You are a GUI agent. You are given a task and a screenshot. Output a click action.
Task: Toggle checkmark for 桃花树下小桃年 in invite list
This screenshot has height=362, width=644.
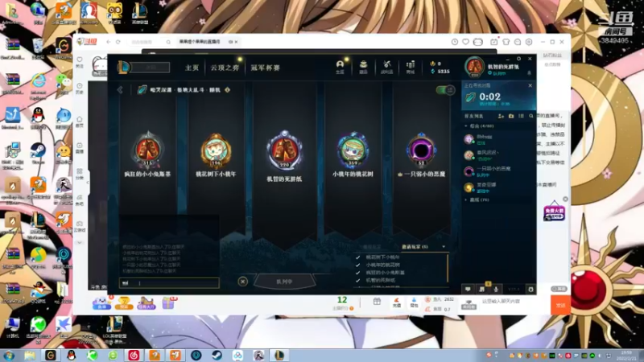point(357,257)
